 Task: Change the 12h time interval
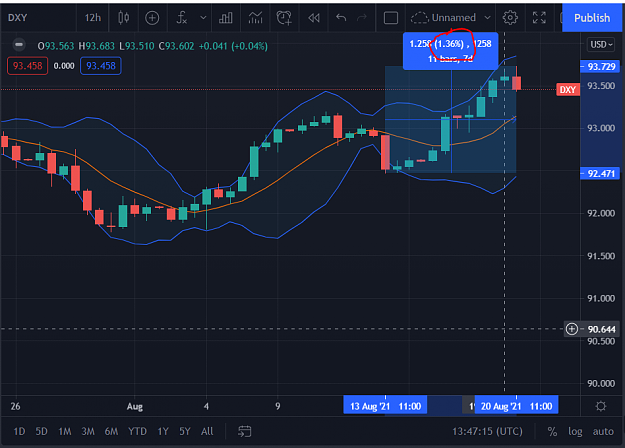pos(92,18)
